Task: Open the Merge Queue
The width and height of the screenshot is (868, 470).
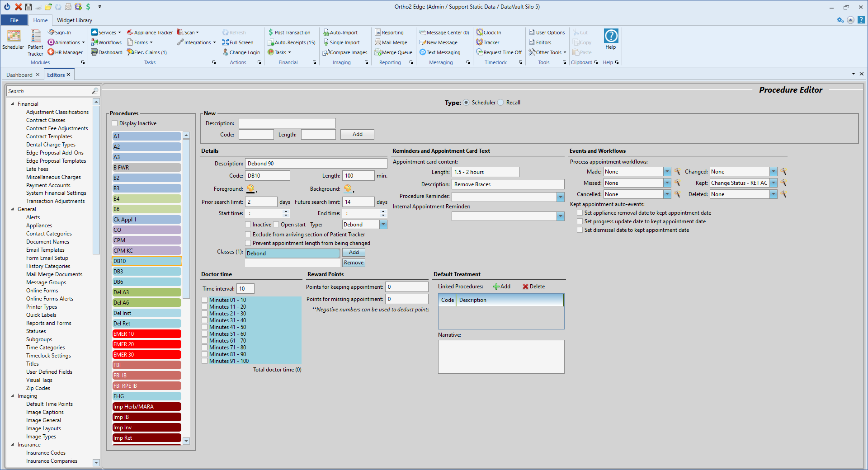Action: pos(393,52)
